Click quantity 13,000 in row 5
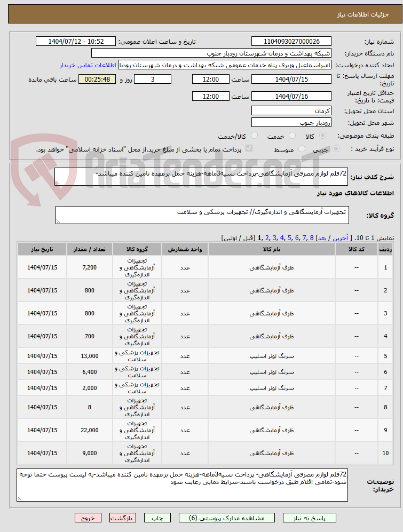Image resolution: width=403 pixels, height=532 pixels. click(90, 356)
